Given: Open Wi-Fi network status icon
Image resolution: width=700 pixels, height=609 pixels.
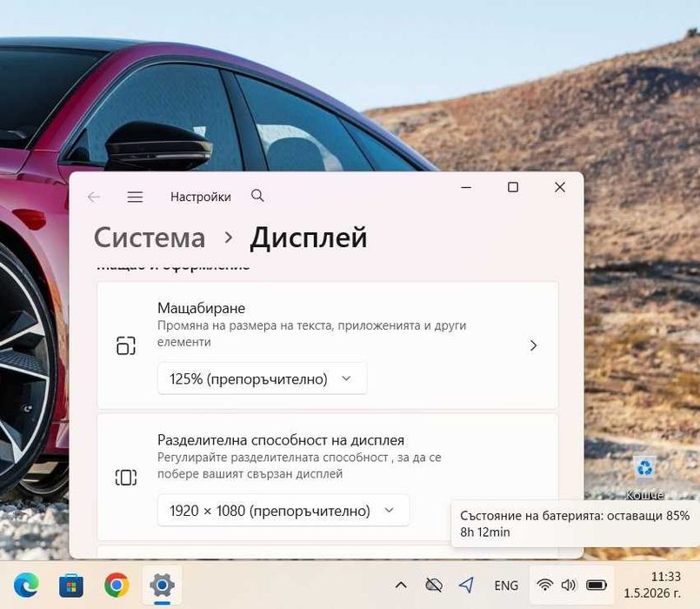Looking at the screenshot, I should (544, 585).
